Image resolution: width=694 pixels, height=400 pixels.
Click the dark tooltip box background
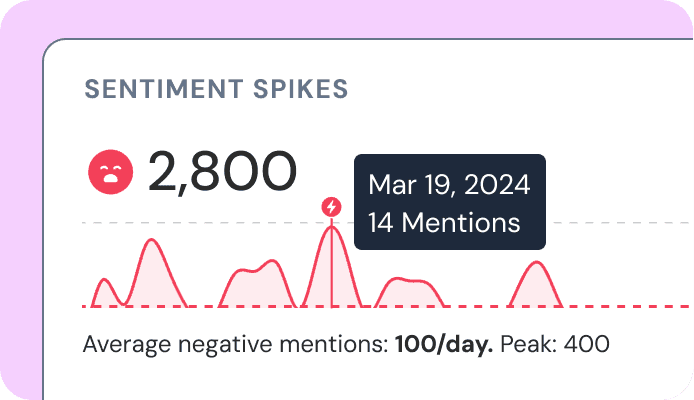[x=450, y=202]
